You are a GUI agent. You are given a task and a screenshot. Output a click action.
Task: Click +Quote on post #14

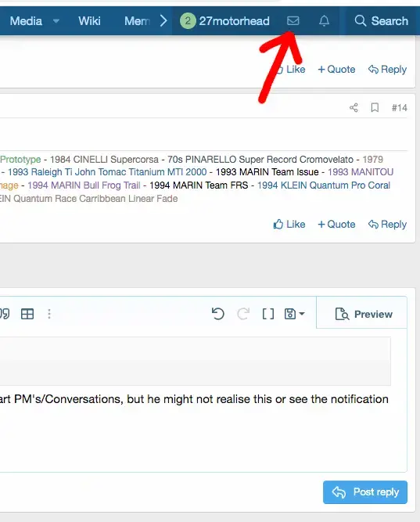[336, 224]
